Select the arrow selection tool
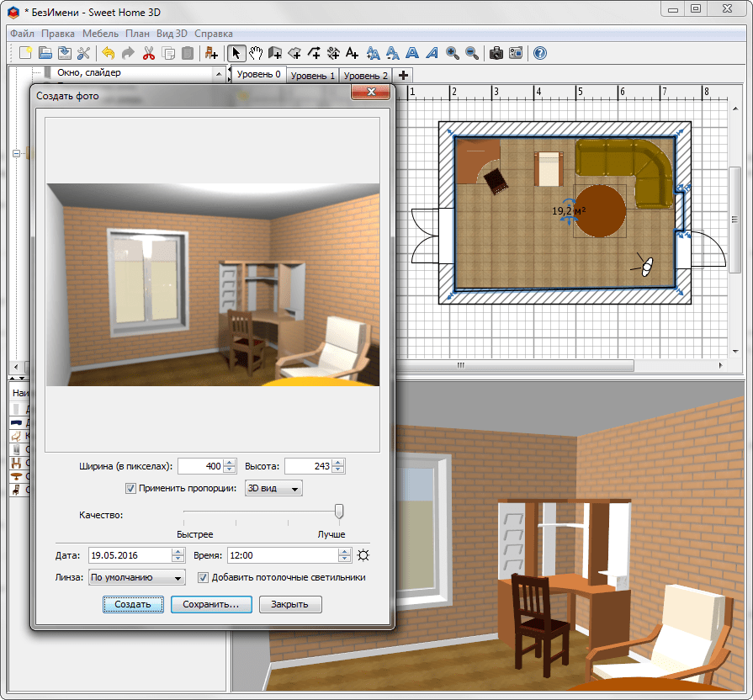 pyautogui.click(x=236, y=53)
